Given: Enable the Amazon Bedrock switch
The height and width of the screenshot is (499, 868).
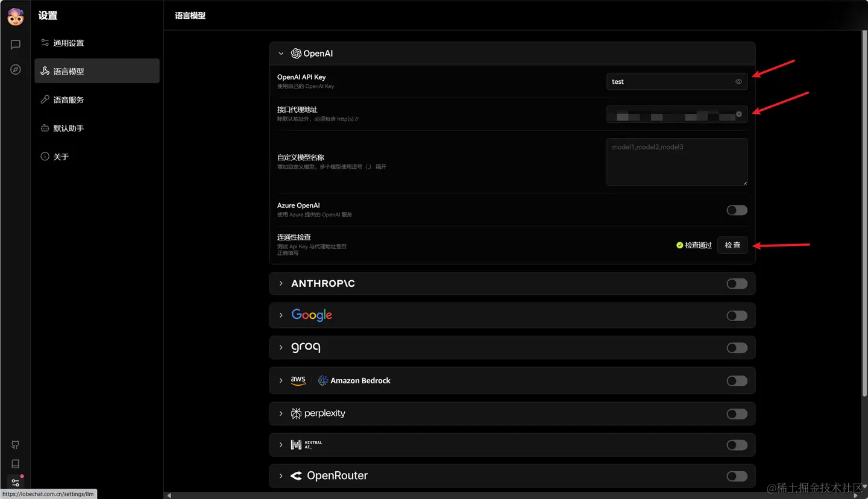Looking at the screenshot, I should click(x=737, y=381).
